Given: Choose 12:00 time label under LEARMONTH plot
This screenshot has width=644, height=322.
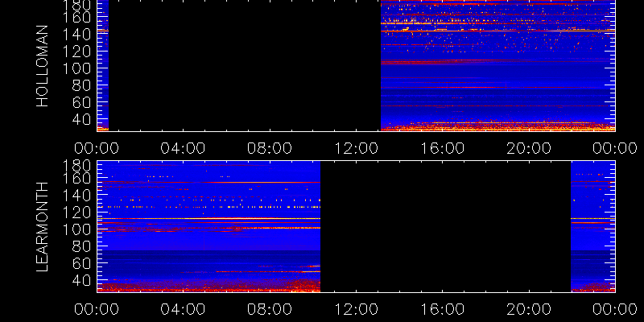Looking at the screenshot, I should coord(356,309).
